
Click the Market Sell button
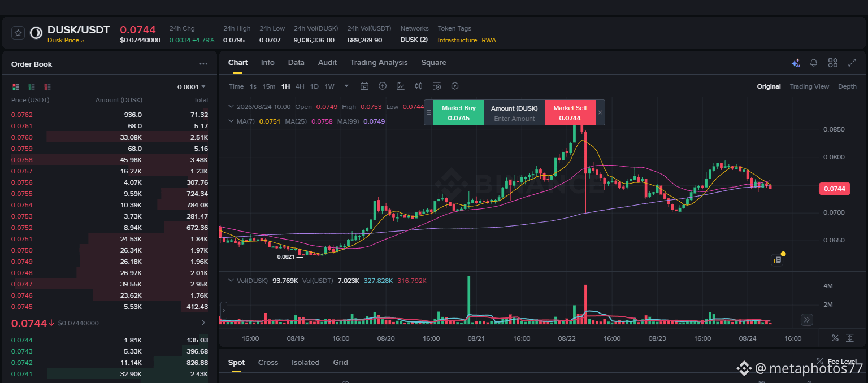pos(570,112)
